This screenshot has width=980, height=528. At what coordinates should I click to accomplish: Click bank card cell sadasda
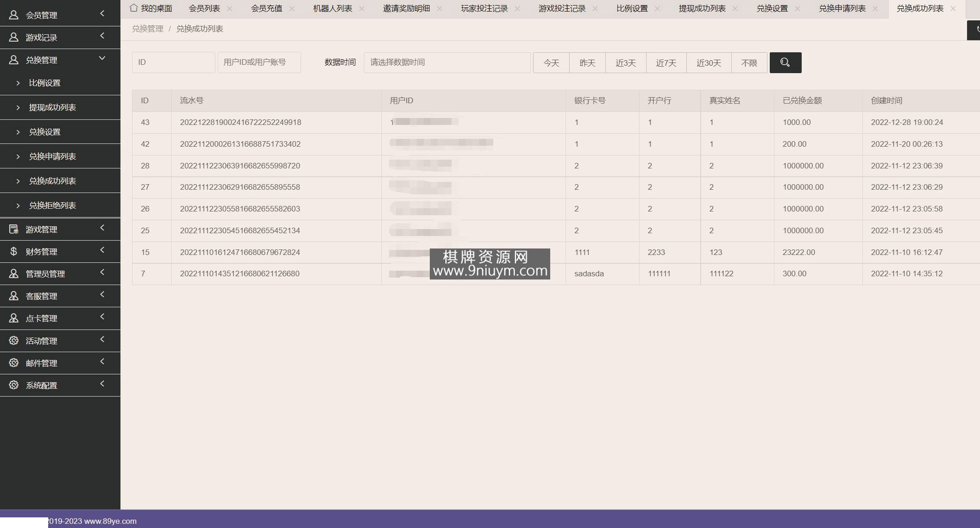click(589, 273)
